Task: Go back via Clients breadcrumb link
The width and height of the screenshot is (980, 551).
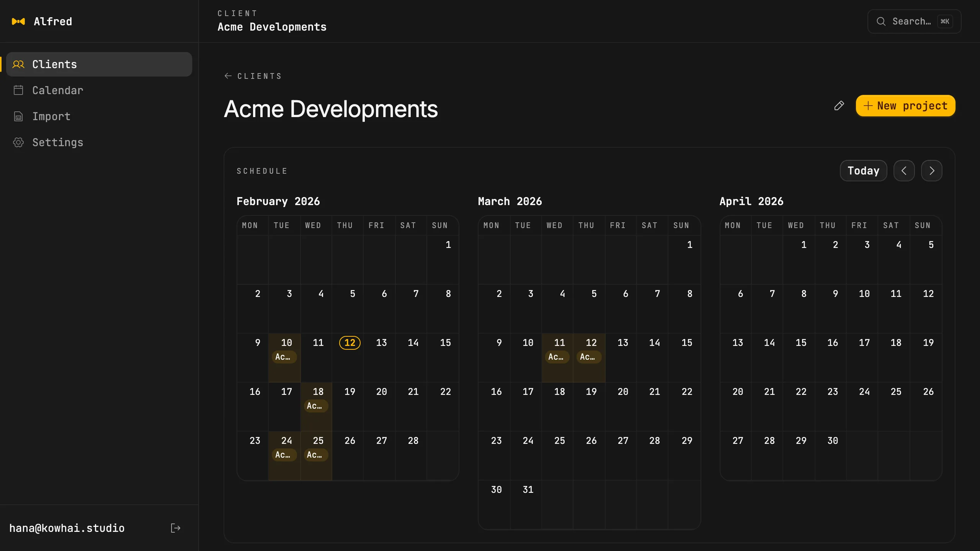Action: click(253, 76)
